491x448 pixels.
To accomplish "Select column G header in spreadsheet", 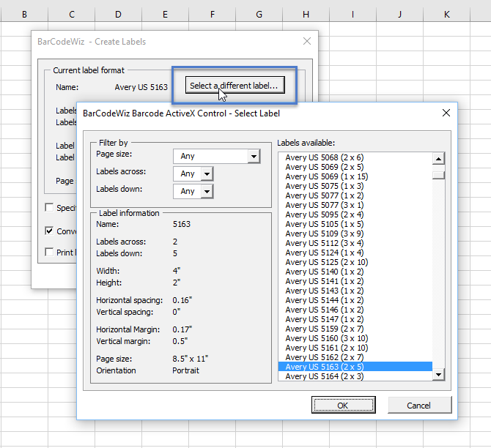I will click(x=259, y=15).
